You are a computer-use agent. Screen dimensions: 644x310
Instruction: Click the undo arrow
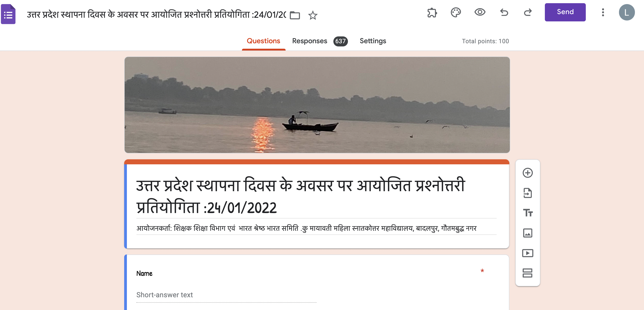504,12
